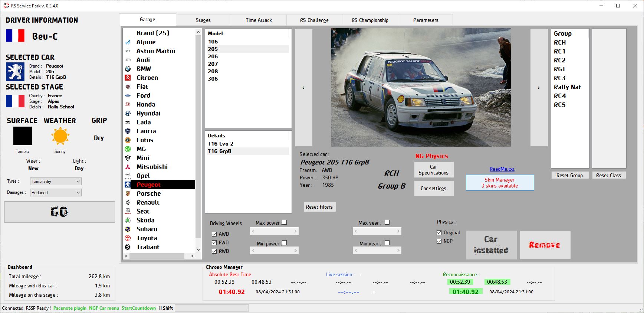Enable the Max year filter checkbox
Viewport: 644px width, 313px height.
[x=387, y=222]
